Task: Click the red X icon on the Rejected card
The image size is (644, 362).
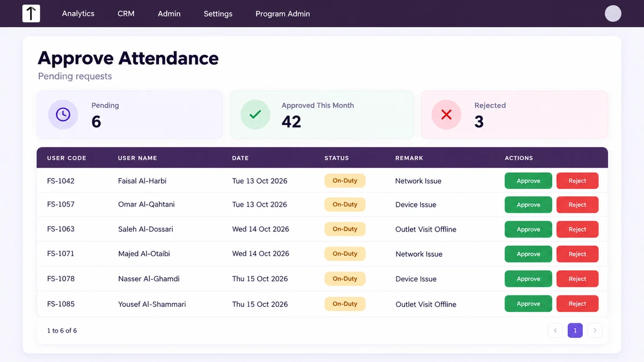Action: point(447,114)
